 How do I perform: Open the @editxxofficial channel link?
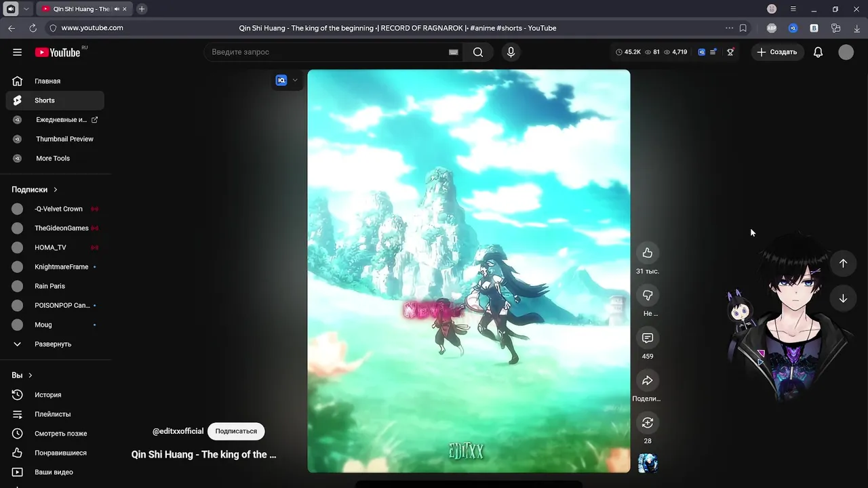point(178,431)
